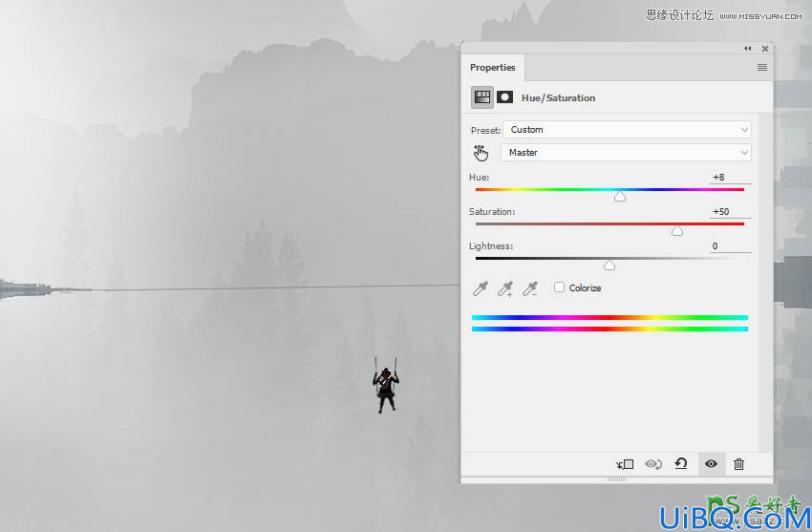This screenshot has width=812, height=532.
Task: Collapse the panel with double arrows
Action: coord(747,49)
